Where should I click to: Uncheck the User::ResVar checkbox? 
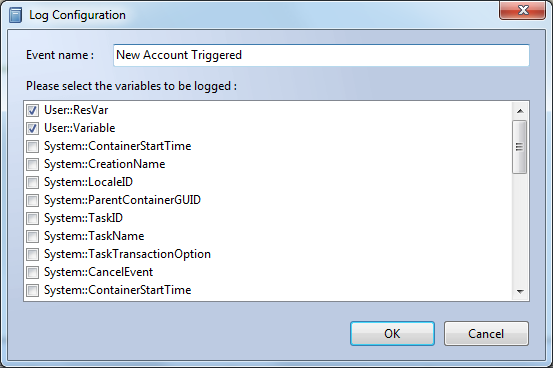click(32, 110)
